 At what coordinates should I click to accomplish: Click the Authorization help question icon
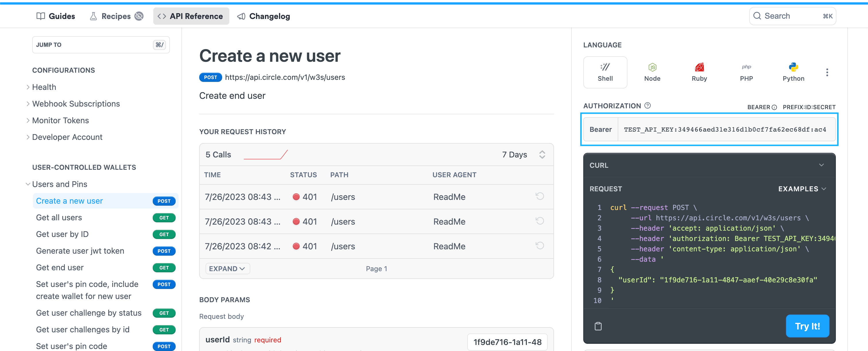click(x=647, y=105)
